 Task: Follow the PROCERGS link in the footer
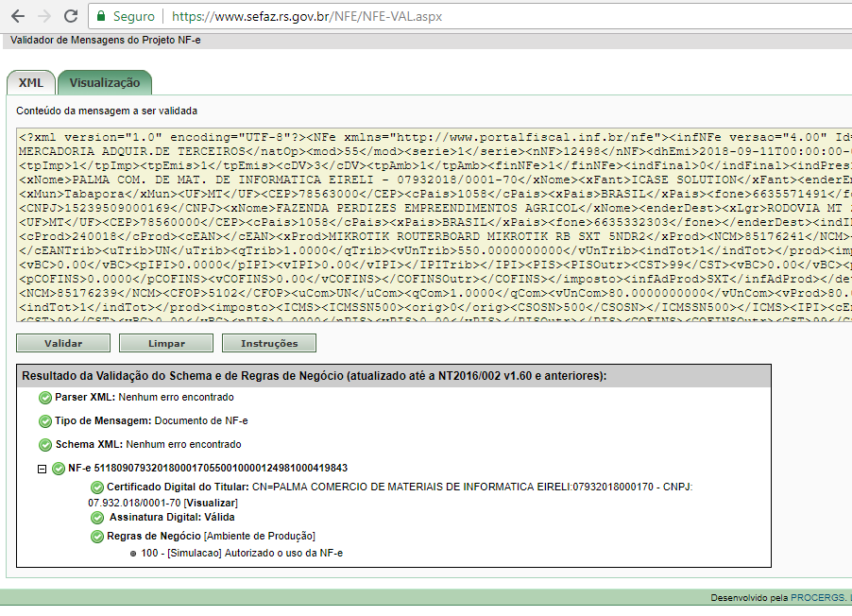pos(818,597)
